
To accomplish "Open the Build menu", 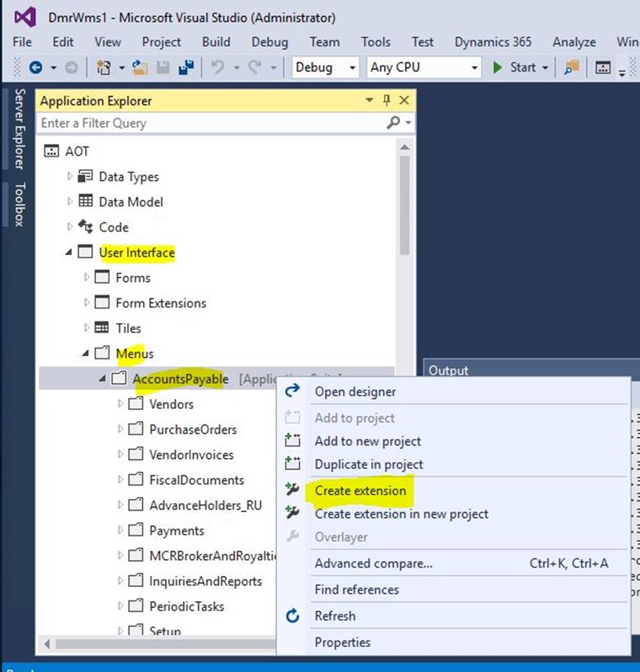I will [216, 42].
